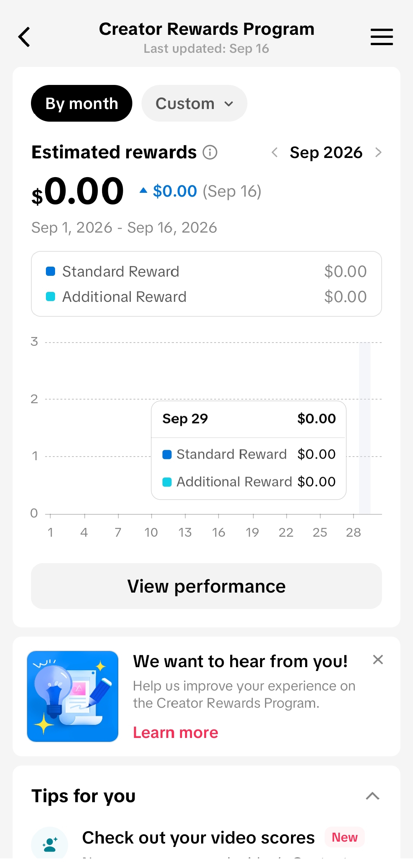Tap the info icon beside Estimated rewards

point(210,152)
